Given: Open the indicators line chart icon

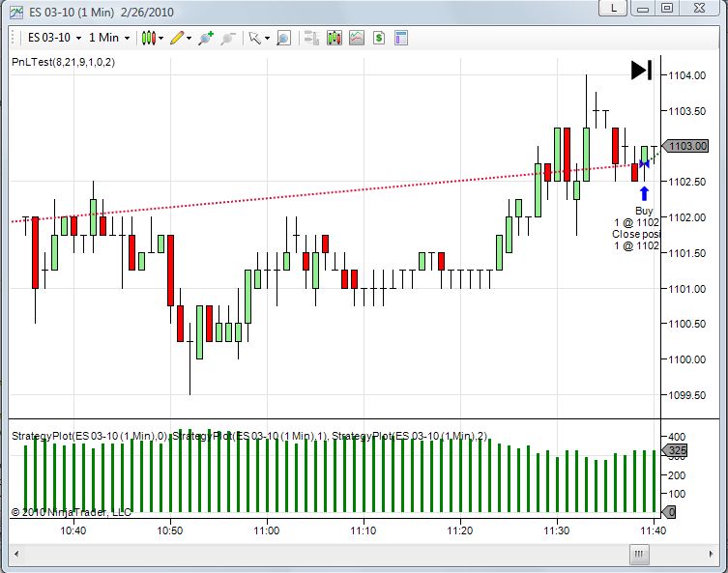Looking at the screenshot, I should tap(357, 38).
